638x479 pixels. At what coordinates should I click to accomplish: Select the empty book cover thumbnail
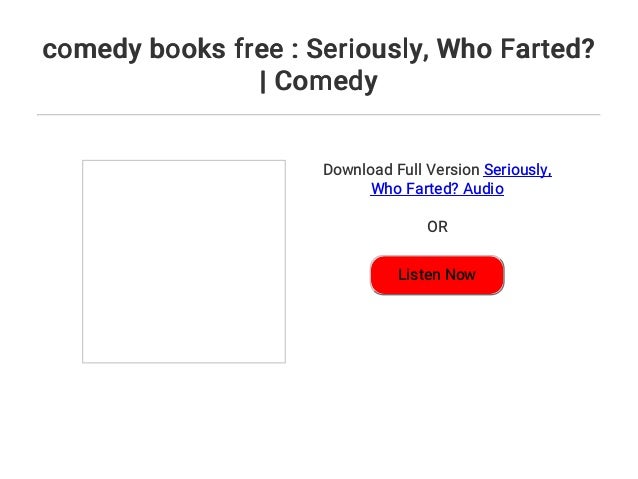tap(184, 261)
